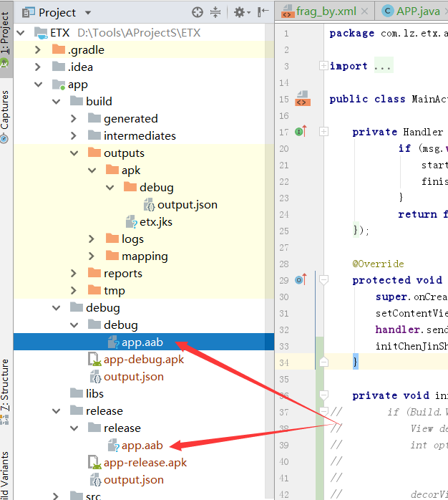Expand the logs folder
The width and height of the screenshot is (448, 500).
pos(92,239)
